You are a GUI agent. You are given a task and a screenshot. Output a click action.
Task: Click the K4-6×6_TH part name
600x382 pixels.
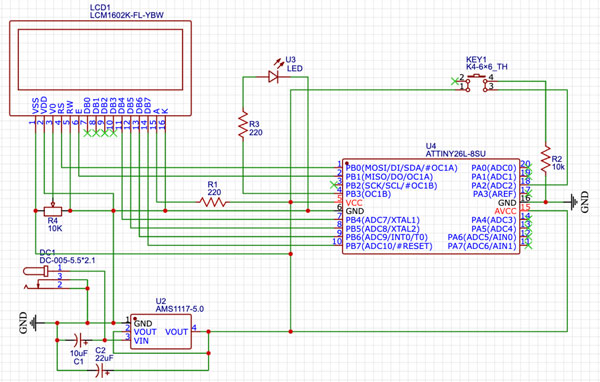486,67
